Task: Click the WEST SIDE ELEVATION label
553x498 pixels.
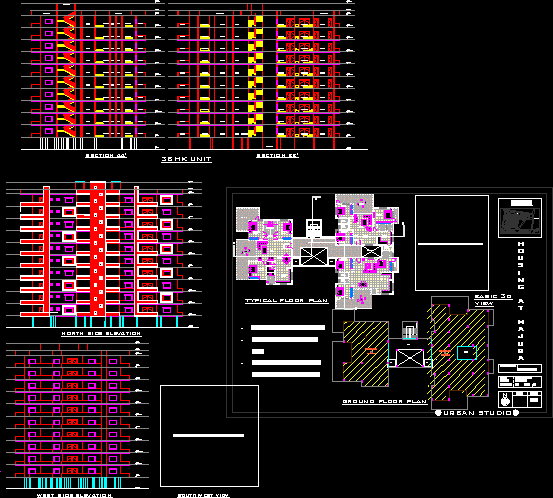Action: click(75, 496)
